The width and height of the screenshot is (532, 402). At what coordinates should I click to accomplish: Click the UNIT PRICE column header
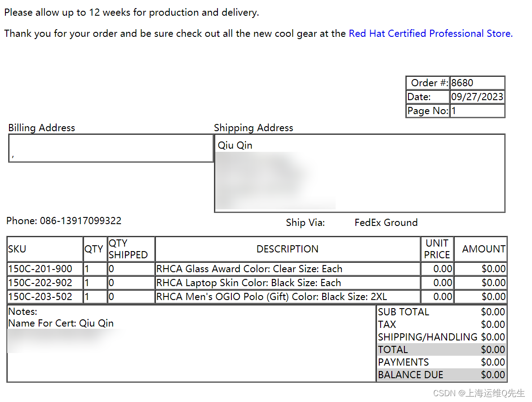pyautogui.click(x=437, y=249)
